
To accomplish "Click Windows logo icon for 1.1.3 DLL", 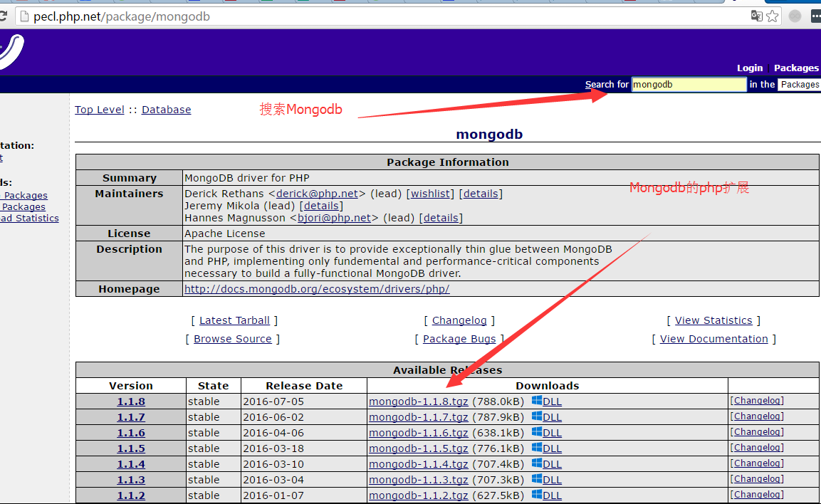I will tap(537, 479).
